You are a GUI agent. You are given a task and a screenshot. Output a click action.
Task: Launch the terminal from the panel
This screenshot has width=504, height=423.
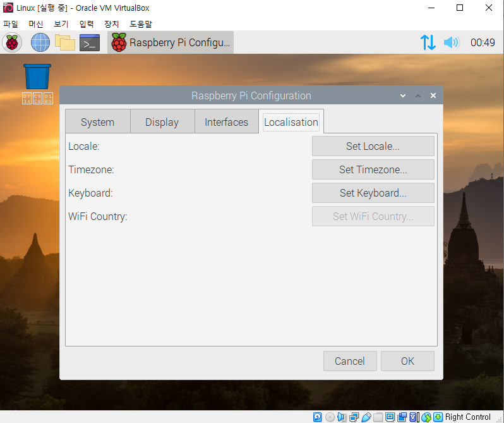click(x=90, y=42)
